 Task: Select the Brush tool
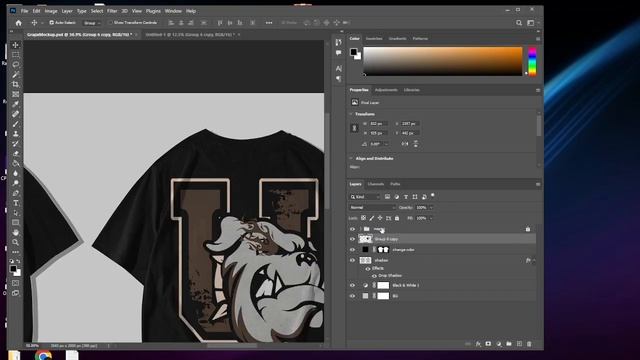coord(16,124)
